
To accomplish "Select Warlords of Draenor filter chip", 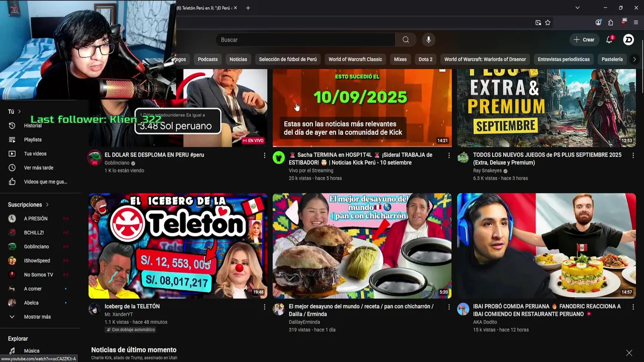I will pos(485,59).
